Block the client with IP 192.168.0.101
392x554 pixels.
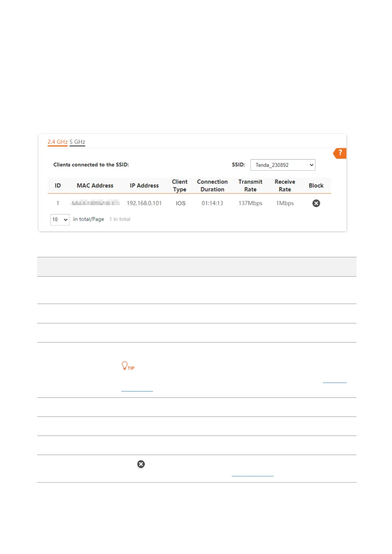(316, 203)
